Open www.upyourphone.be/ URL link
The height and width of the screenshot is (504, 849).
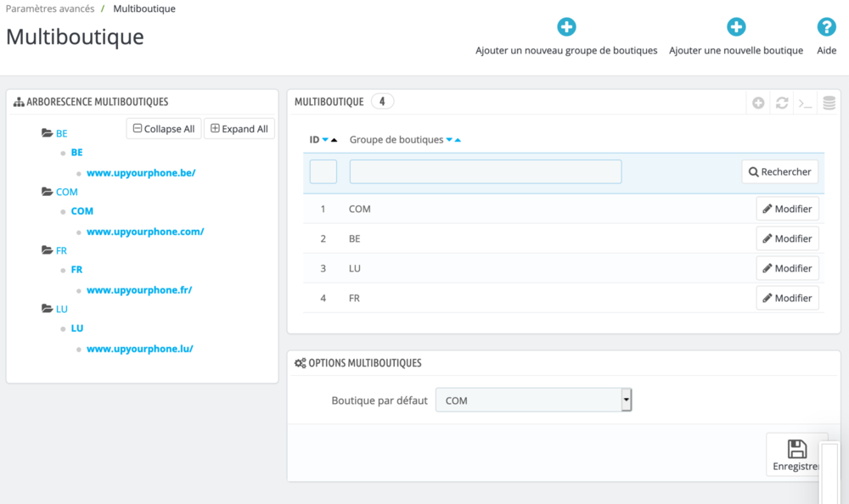coord(141,173)
